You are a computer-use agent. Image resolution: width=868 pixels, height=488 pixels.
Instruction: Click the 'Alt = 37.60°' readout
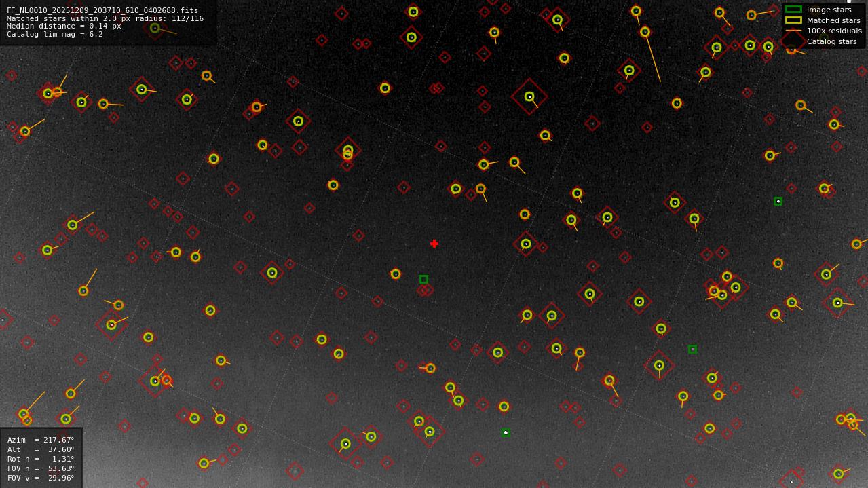(x=41, y=450)
